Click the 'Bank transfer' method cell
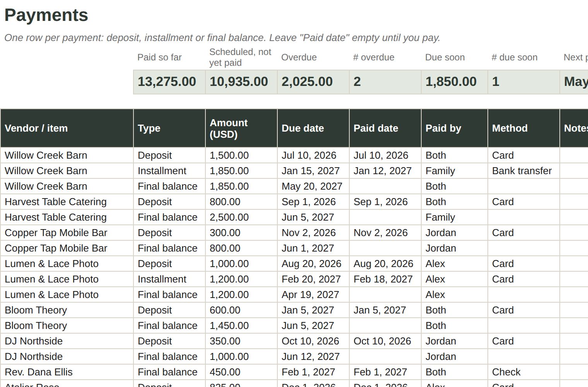The height and width of the screenshot is (387, 588). 524,171
